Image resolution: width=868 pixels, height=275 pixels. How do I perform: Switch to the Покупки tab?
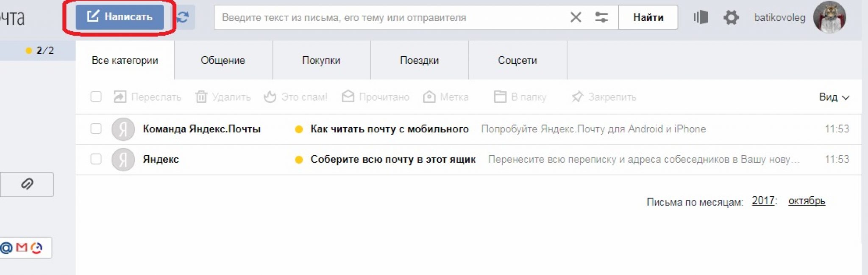[x=321, y=60]
